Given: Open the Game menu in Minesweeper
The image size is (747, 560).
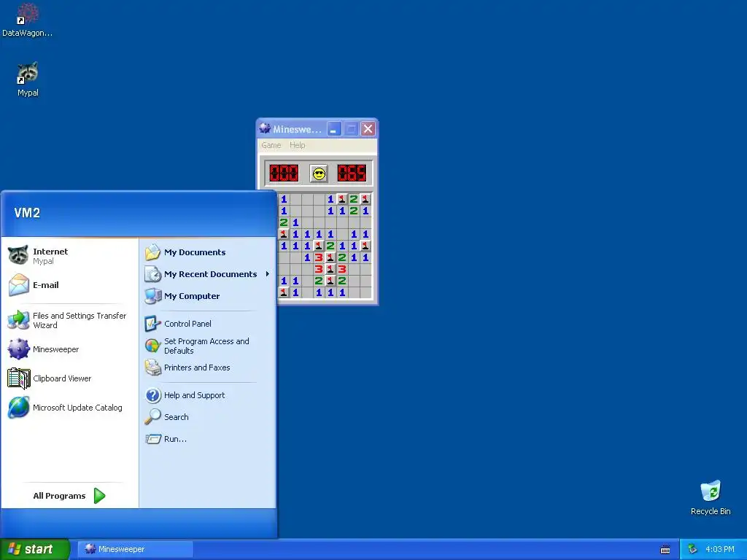Looking at the screenshot, I should pyautogui.click(x=271, y=145).
